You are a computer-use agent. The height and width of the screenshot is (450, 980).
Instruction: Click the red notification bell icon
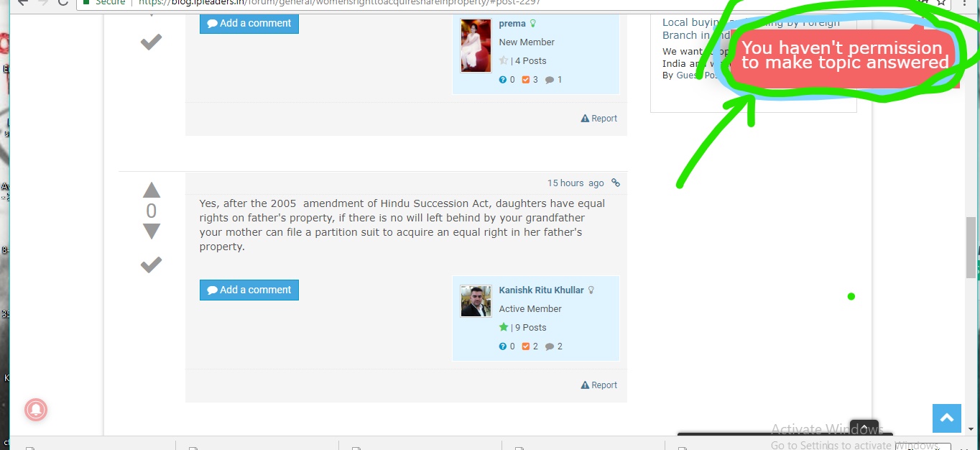pos(36,409)
